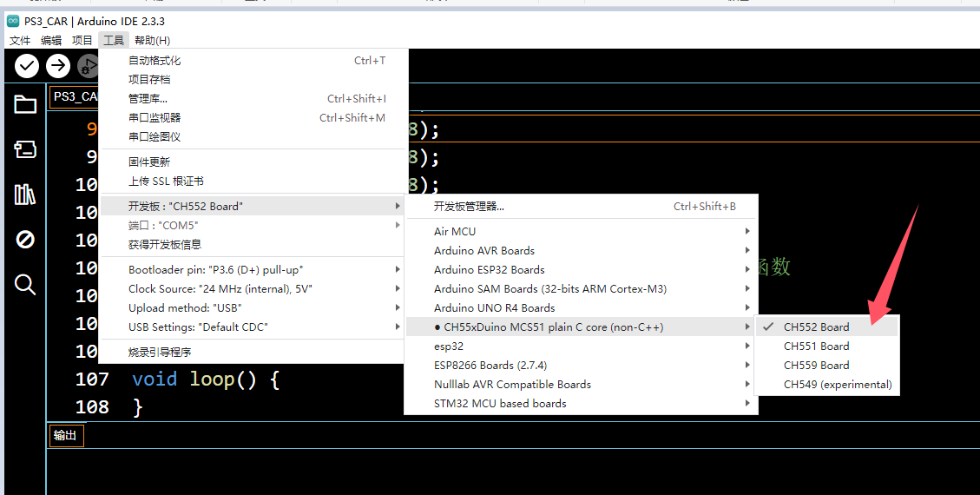Click the Arduino IDE title bar logo
This screenshot has width=980, height=495.
tap(13, 21)
